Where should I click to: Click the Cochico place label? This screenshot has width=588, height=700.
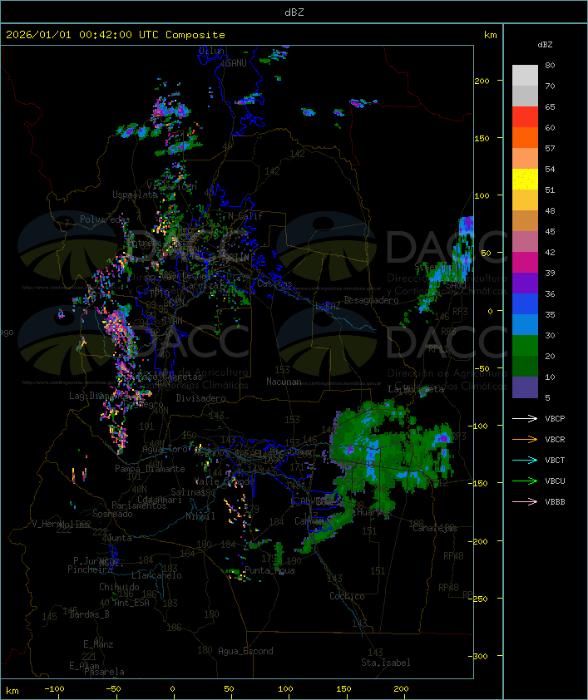pos(347,596)
